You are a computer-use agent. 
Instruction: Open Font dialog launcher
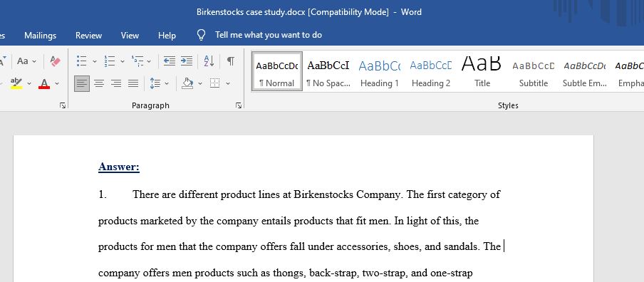63,105
